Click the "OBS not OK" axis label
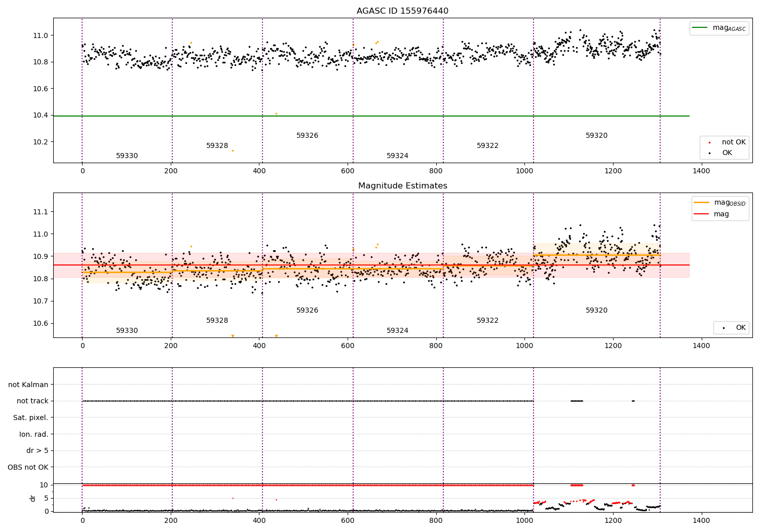 point(28,467)
